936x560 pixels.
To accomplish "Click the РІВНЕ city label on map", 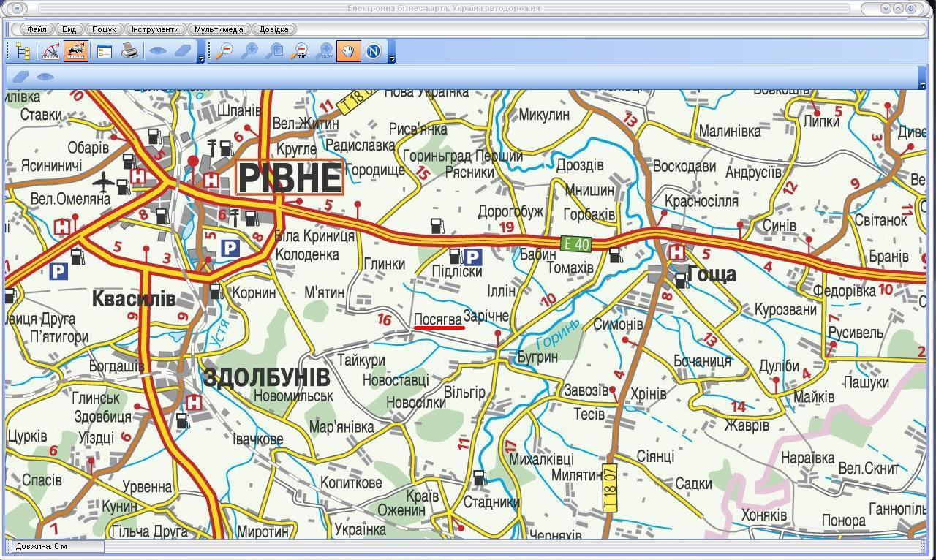I will pos(290,178).
